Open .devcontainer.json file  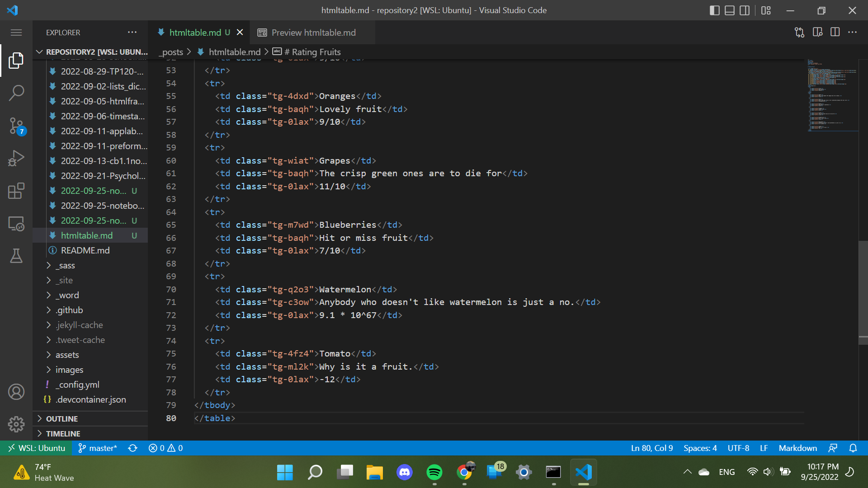90,399
